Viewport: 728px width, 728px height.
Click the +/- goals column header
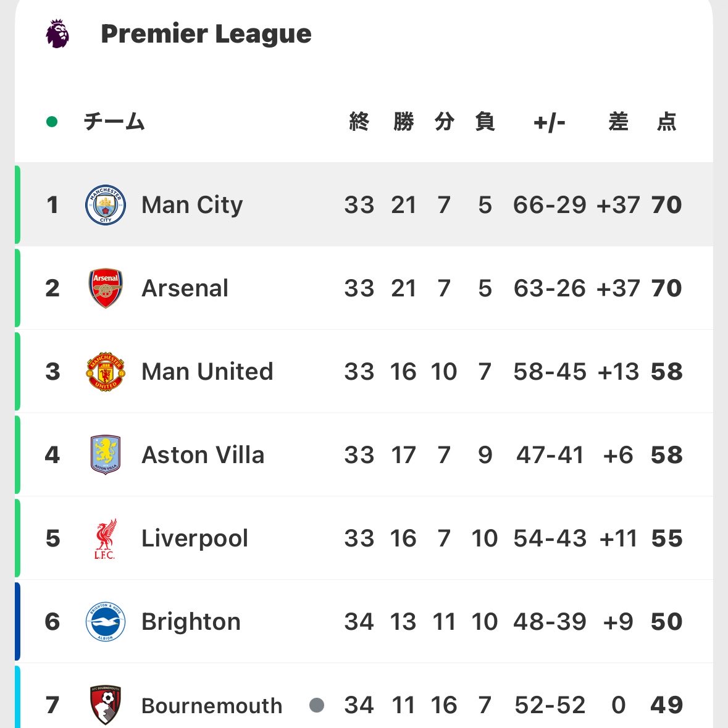(549, 122)
